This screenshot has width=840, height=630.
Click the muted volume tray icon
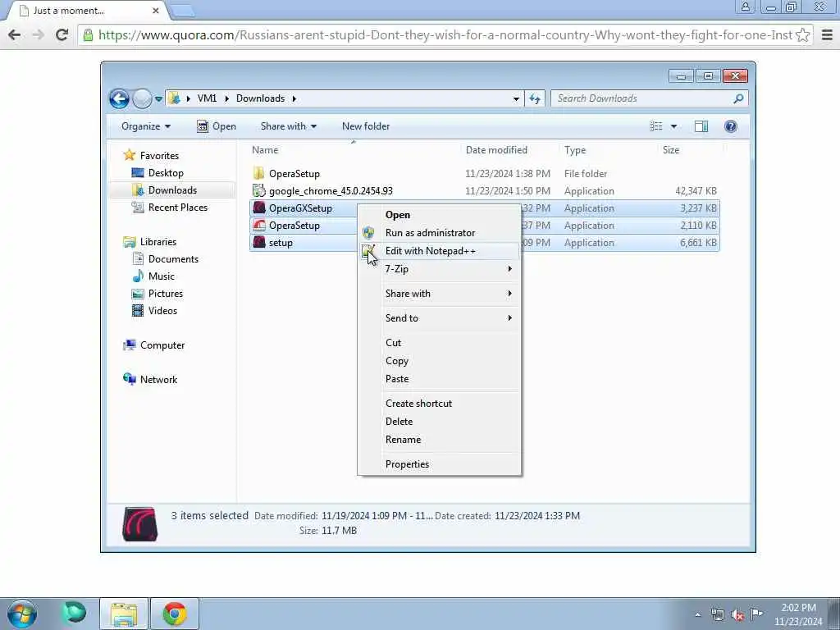point(737,614)
